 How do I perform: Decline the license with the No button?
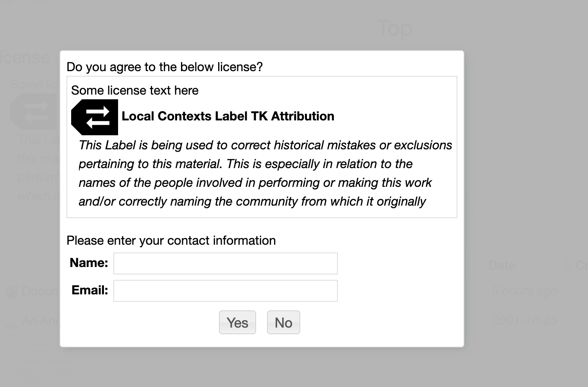click(x=283, y=322)
